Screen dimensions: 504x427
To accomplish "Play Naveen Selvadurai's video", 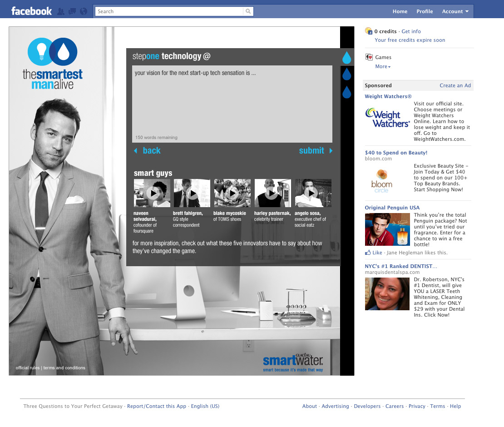I will click(x=152, y=193).
